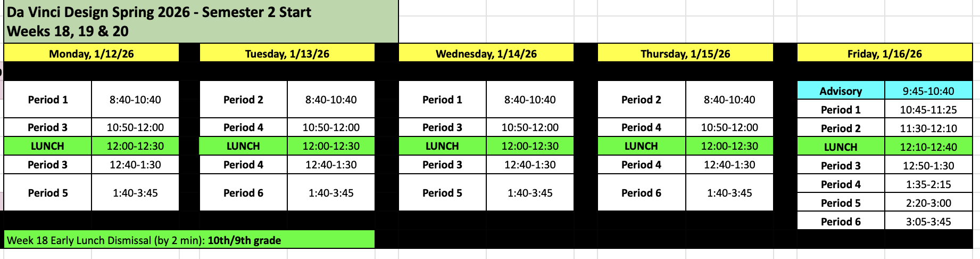This screenshot has width=980, height=259.
Task: Select Friday's 10:45-11:25 time cell
Action: pyautogui.click(x=928, y=110)
